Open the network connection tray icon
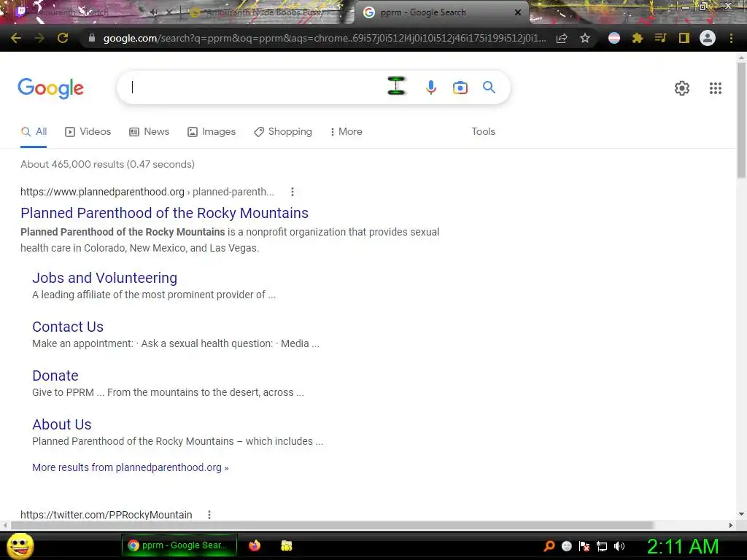Screen dimensions: 747x560 [x=602, y=546]
